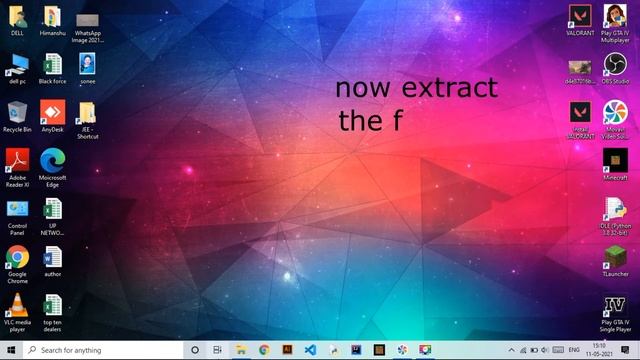The height and width of the screenshot is (360, 640).
Task: Open the battery status tray icon
Action: [534, 350]
